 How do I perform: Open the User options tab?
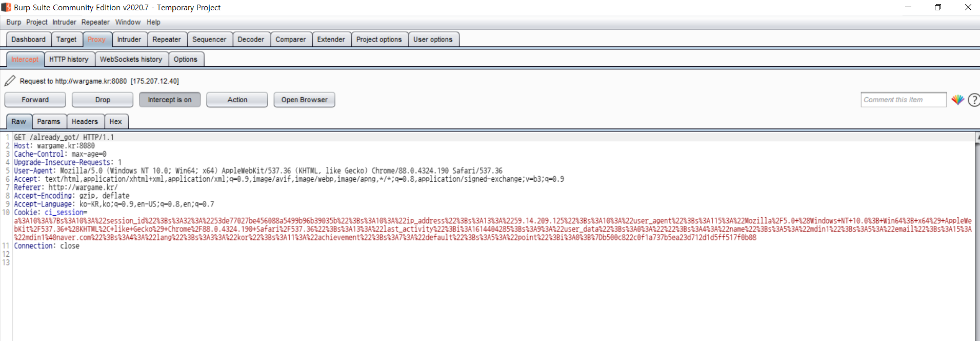coord(433,40)
